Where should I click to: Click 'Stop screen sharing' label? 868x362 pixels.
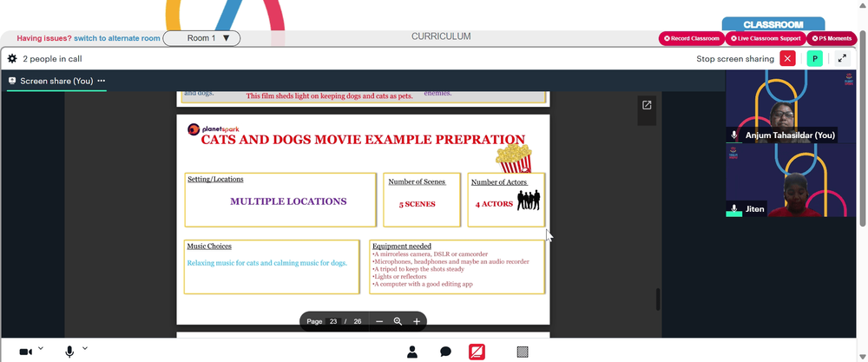point(735,59)
